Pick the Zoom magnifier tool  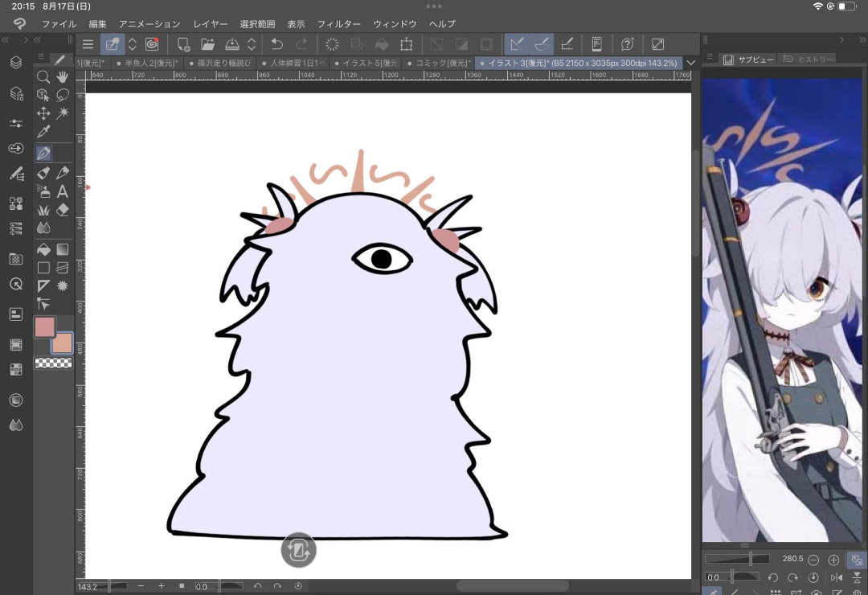click(43, 77)
